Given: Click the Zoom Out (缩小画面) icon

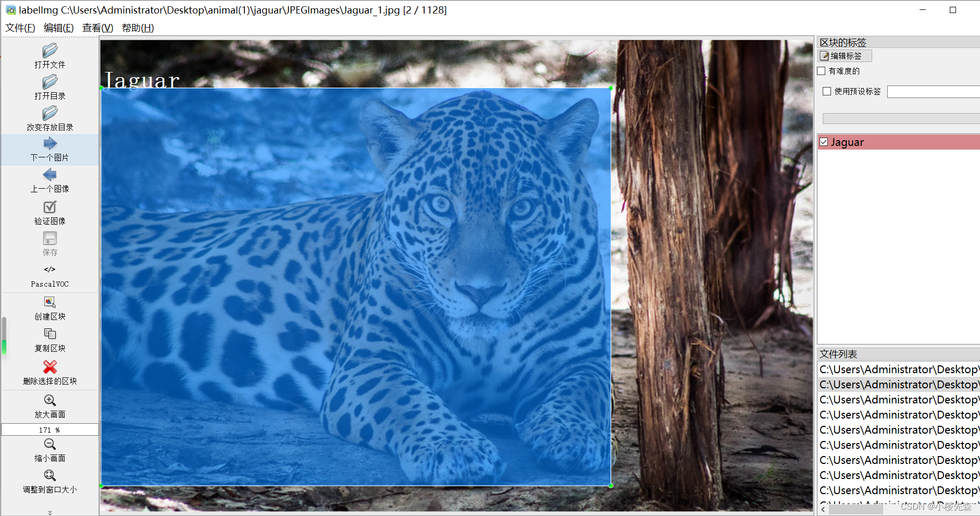Looking at the screenshot, I should pos(50,444).
